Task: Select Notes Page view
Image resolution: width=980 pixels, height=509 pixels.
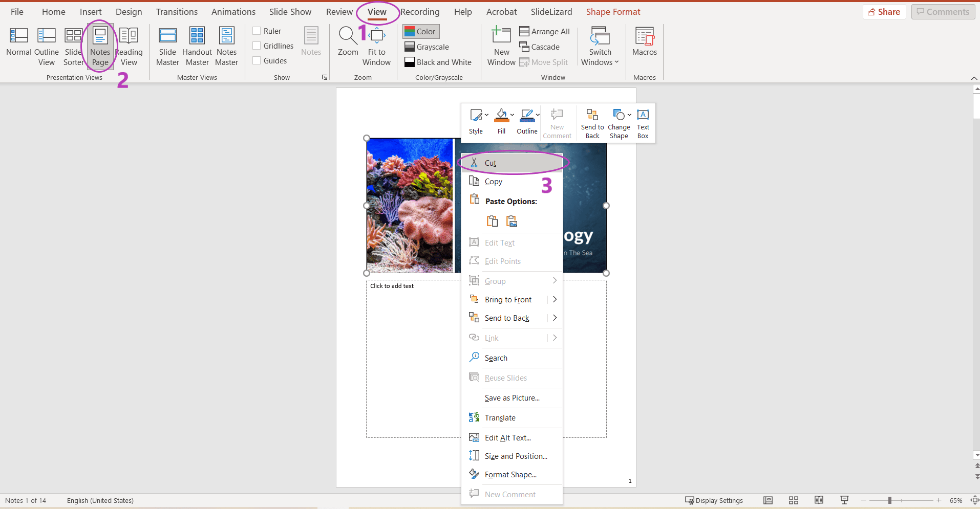Action: (x=100, y=46)
